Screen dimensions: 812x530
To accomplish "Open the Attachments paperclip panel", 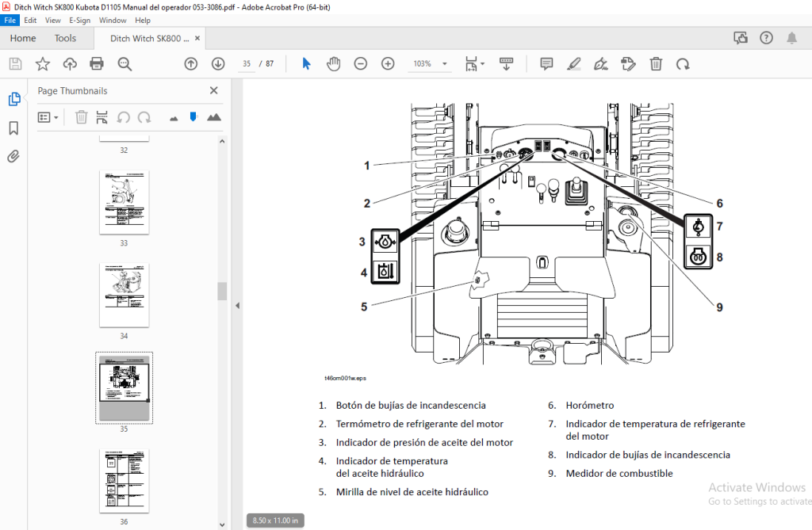I will [14, 156].
